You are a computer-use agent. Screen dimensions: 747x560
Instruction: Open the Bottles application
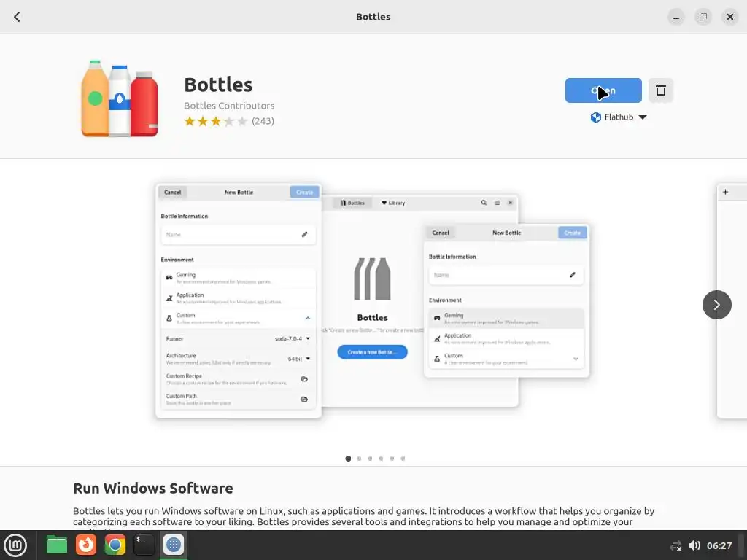[x=603, y=90]
